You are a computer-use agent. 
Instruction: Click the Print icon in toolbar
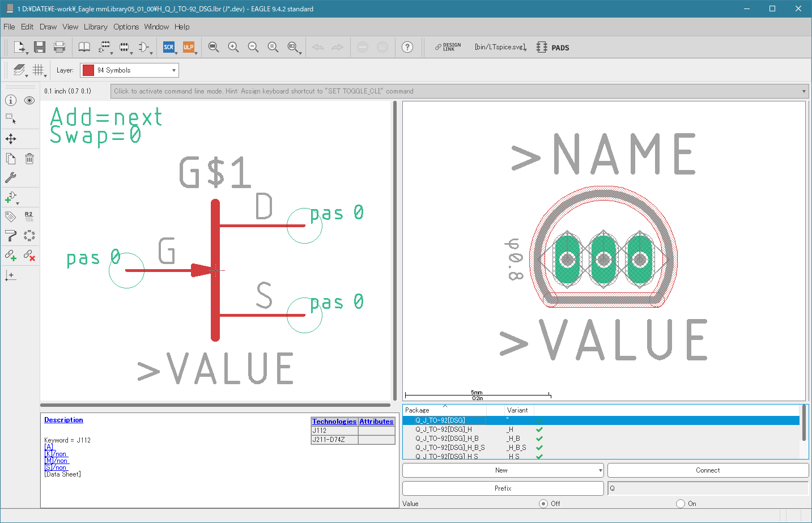click(59, 47)
